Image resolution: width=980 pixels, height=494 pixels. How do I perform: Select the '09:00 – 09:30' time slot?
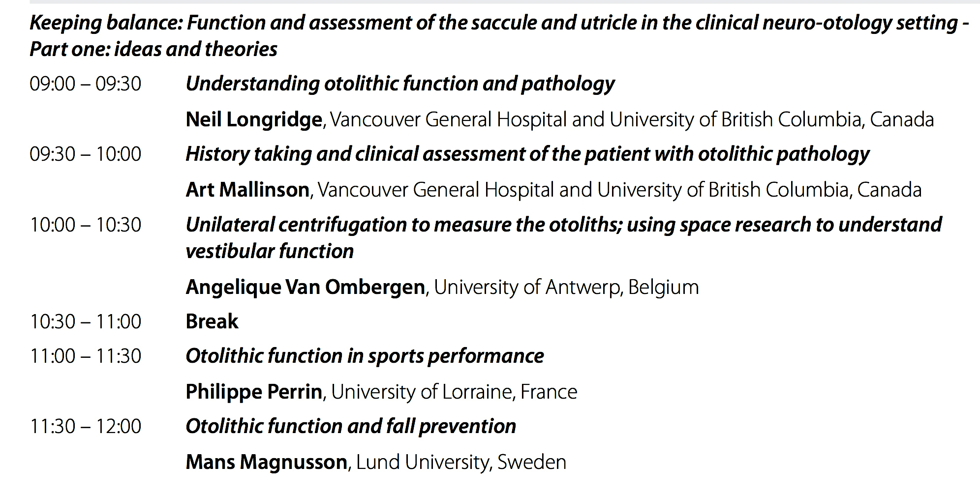(x=86, y=84)
